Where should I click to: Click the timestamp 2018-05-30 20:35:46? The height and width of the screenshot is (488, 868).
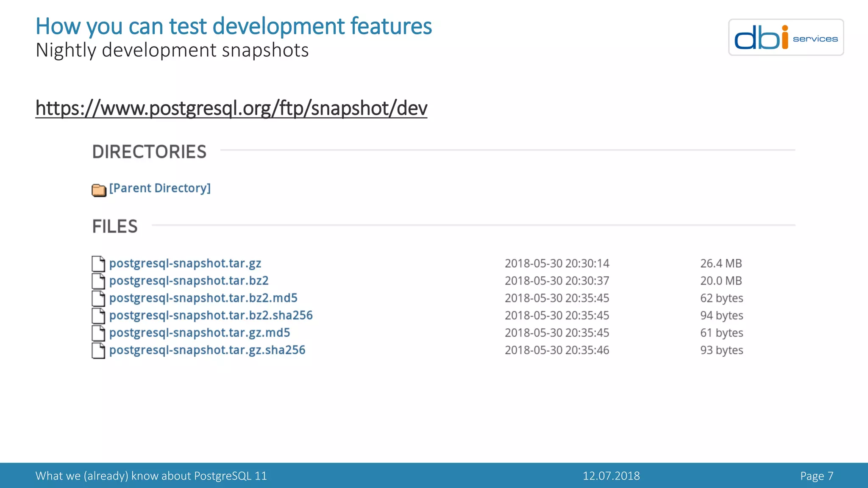click(557, 350)
